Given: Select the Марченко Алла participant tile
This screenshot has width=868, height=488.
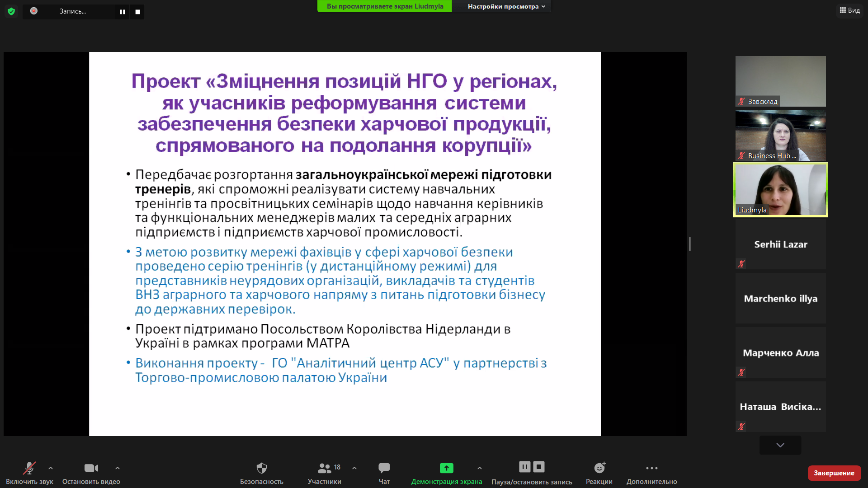Looking at the screenshot, I should pos(781,352).
